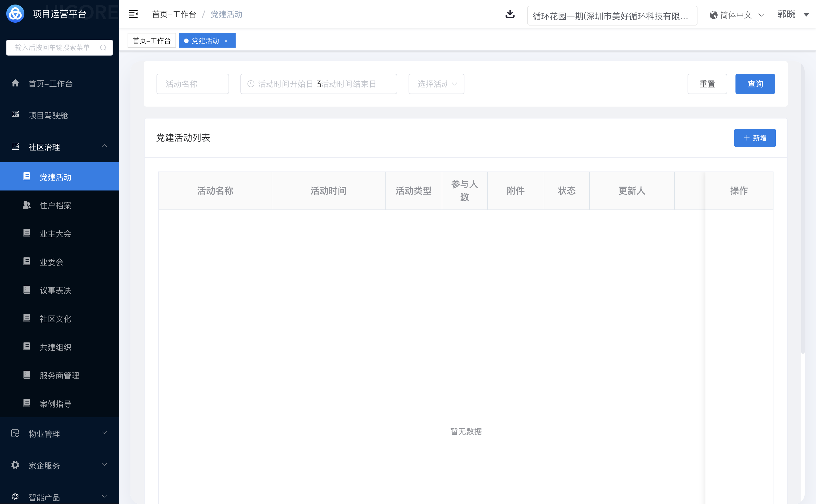Viewport: 816px width, 504px height.
Task: Click the globe language icon
Action: pyautogui.click(x=713, y=15)
